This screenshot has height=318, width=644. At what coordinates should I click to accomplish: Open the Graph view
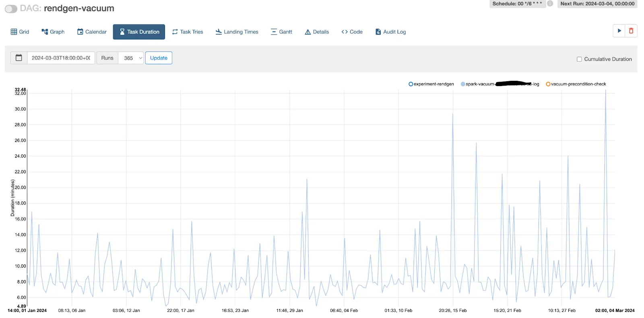click(53, 32)
